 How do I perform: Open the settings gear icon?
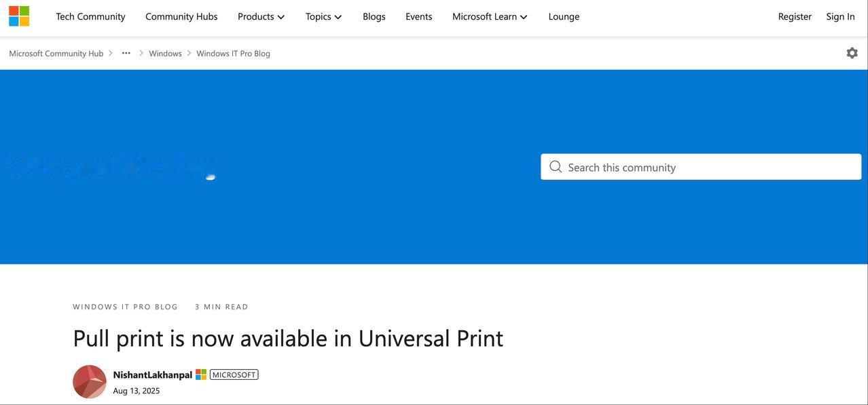click(852, 53)
